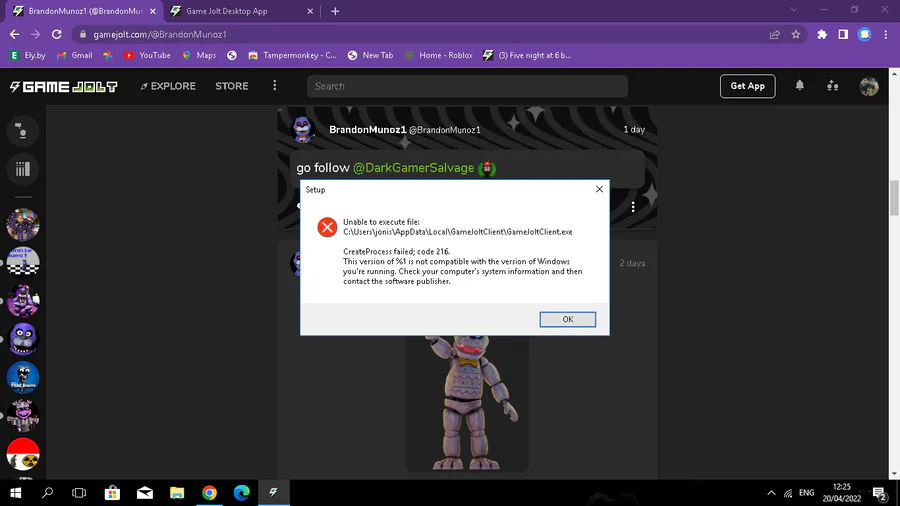Viewport: 900px width, 506px height.
Task: Click OK in the Setup error dialog
Action: click(x=567, y=319)
